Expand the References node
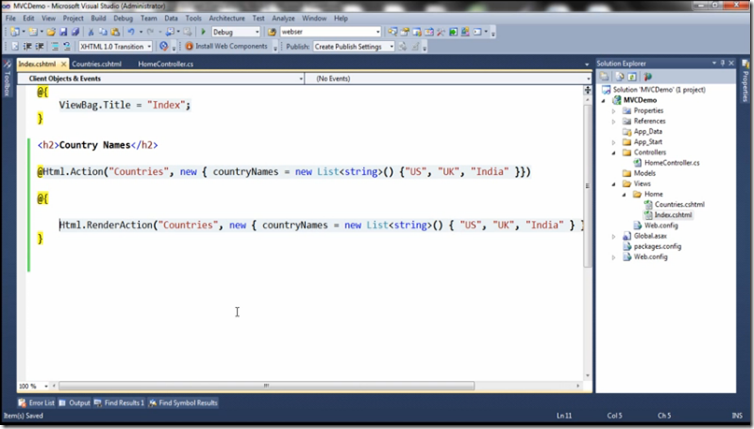Screen dimensions: 754x429 [x=614, y=121]
